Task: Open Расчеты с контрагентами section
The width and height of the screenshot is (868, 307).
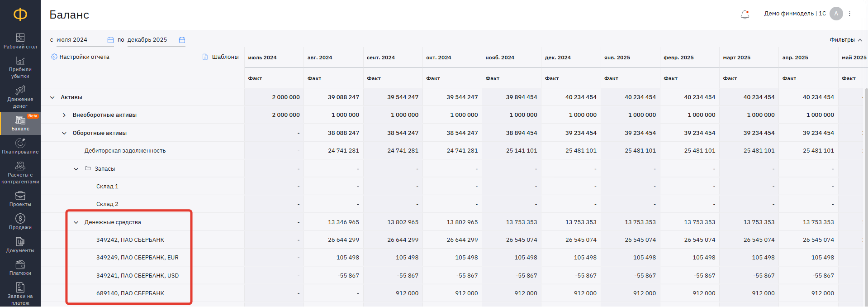Action: click(x=20, y=173)
